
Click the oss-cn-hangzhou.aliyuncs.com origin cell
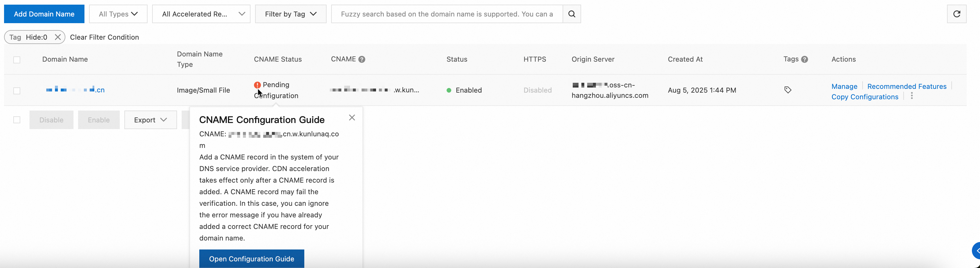point(610,90)
